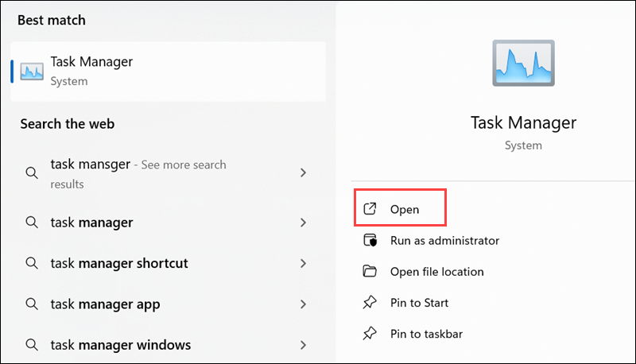Click search icon next to 'task manager shortcut'
The width and height of the screenshot is (636, 364).
point(32,263)
